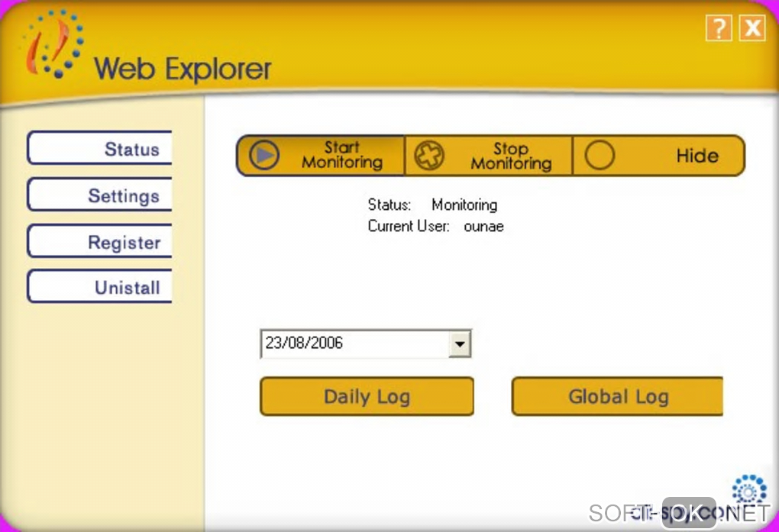Screen dimensions: 779x532
Task: Open the Settings tab
Action: coord(99,195)
